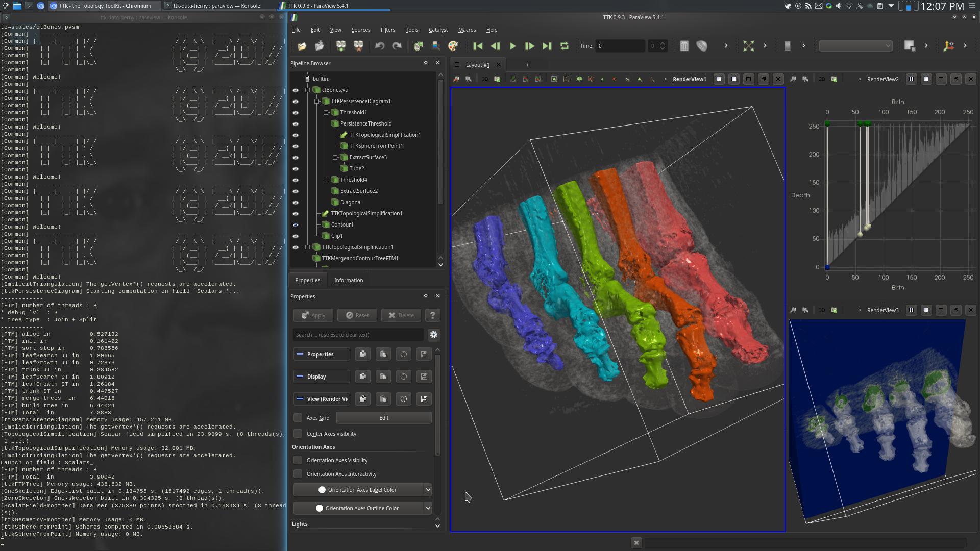
Task: Click the reset camera icon in toolbar
Action: tap(748, 46)
